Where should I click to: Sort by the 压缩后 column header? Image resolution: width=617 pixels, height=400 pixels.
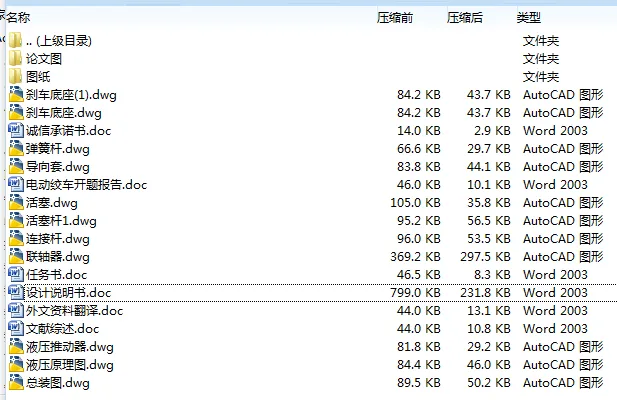click(x=465, y=17)
